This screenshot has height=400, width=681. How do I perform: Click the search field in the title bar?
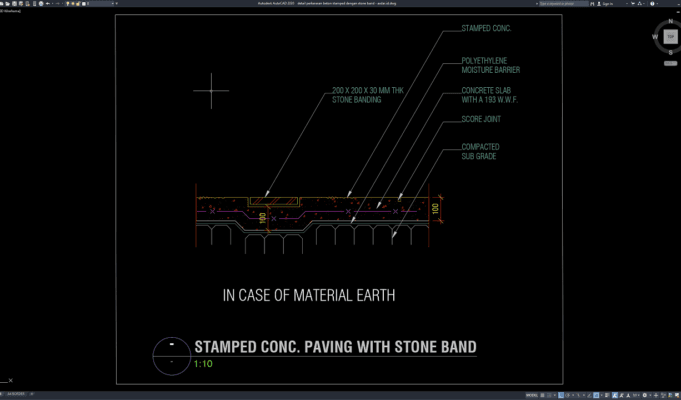click(564, 3)
